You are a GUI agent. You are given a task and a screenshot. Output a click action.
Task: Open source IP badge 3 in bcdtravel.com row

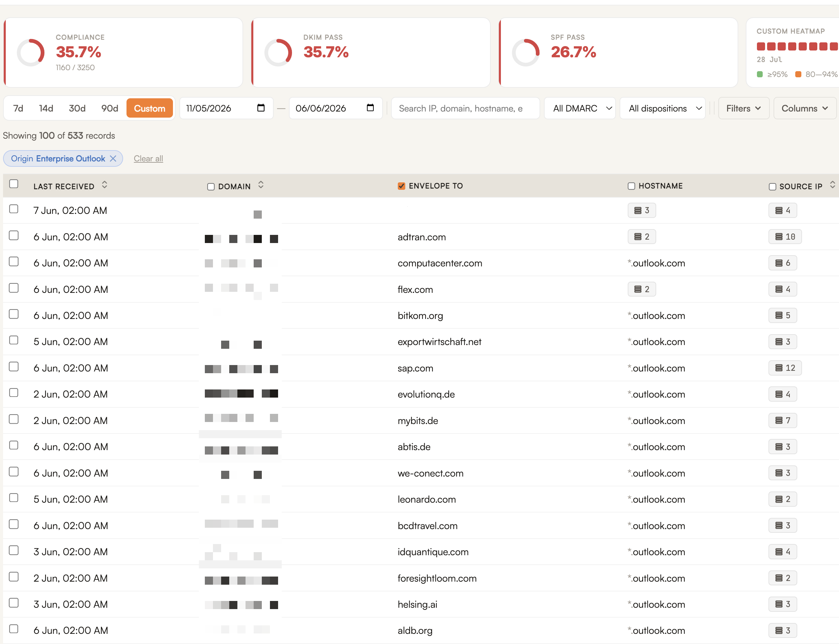(783, 526)
